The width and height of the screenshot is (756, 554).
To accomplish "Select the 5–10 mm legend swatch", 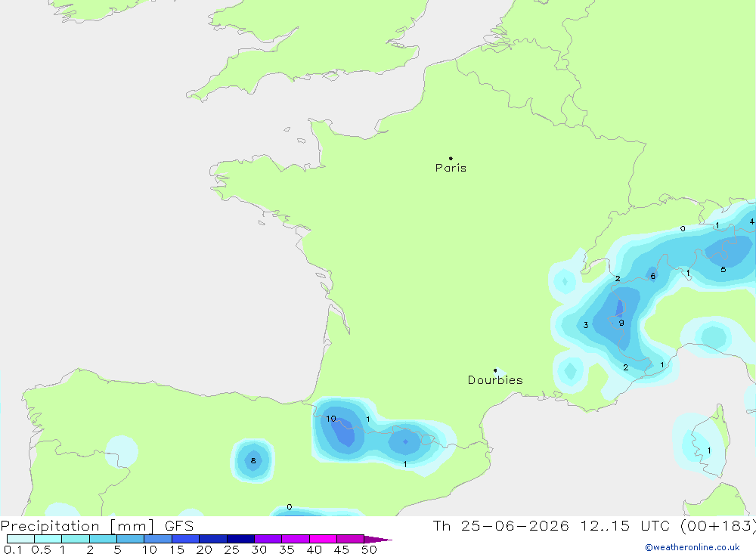I will click(x=131, y=539).
